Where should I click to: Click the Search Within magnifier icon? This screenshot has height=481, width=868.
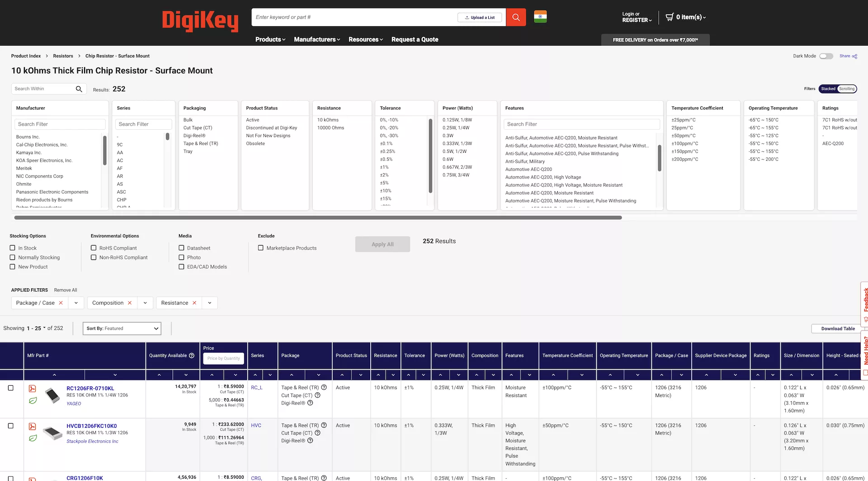tap(79, 89)
